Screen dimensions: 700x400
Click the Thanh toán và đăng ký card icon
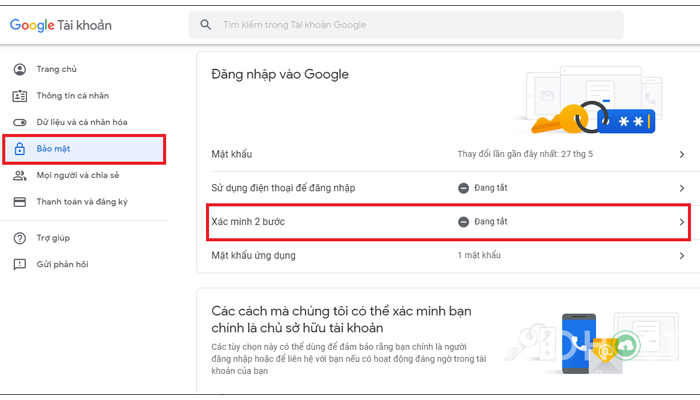tap(20, 202)
